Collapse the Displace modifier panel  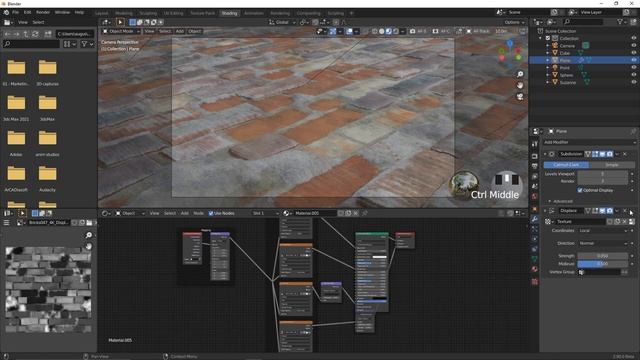545,211
